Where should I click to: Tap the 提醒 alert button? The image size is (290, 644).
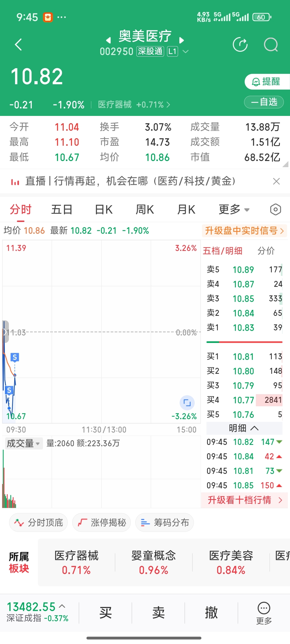pos(267,82)
